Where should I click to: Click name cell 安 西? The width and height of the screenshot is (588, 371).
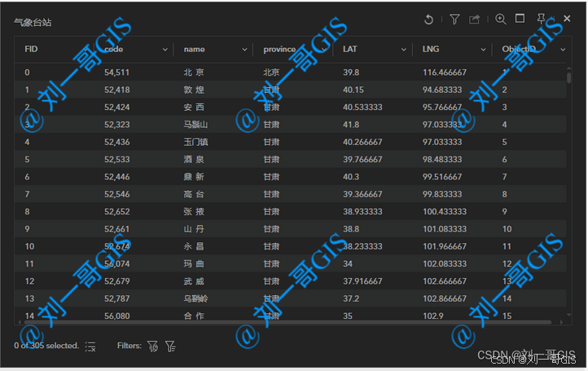pyautogui.click(x=194, y=107)
